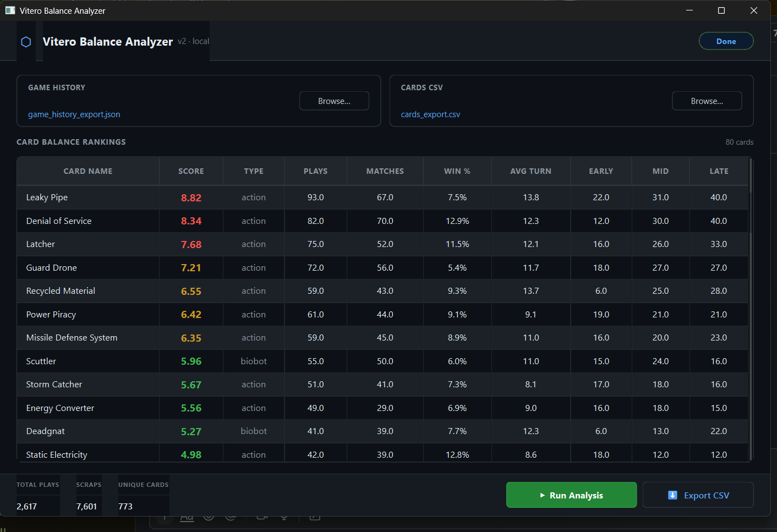
Task: Sort by the LATE column header
Action: [719, 171]
